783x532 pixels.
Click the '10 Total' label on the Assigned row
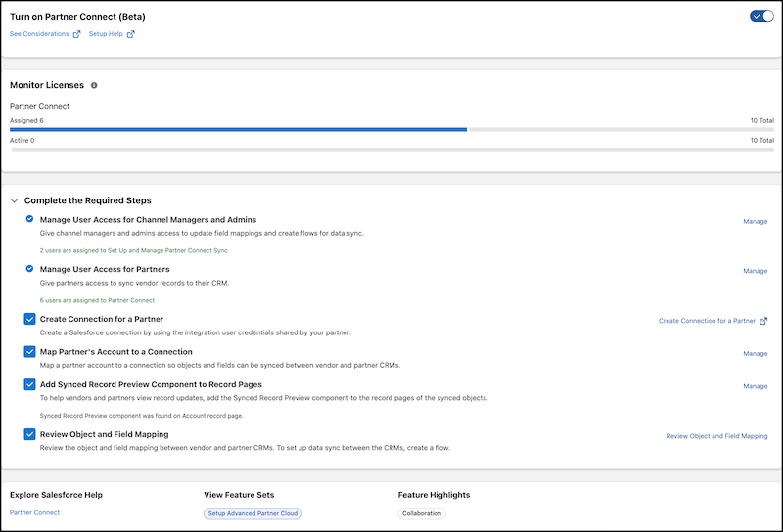762,120
